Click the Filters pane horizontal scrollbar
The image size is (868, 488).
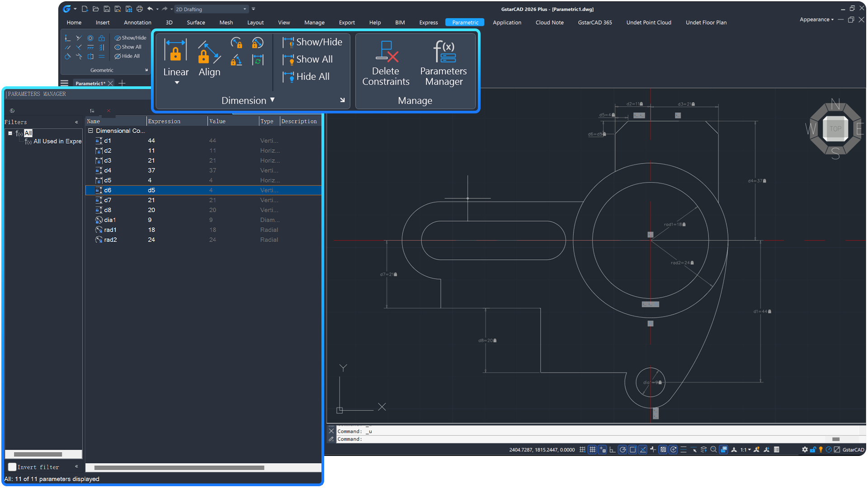pos(38,454)
